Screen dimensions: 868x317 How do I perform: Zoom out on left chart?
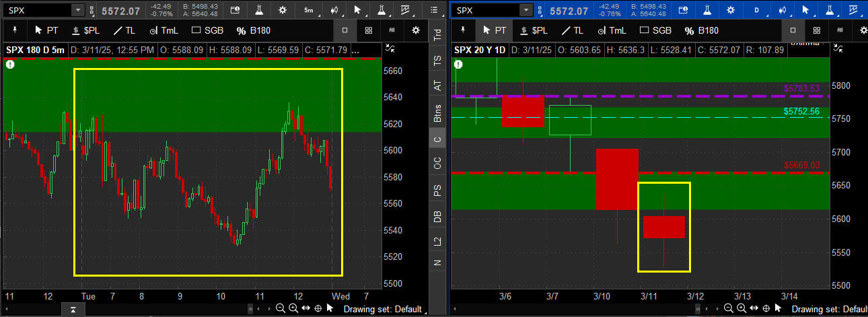tap(281, 308)
